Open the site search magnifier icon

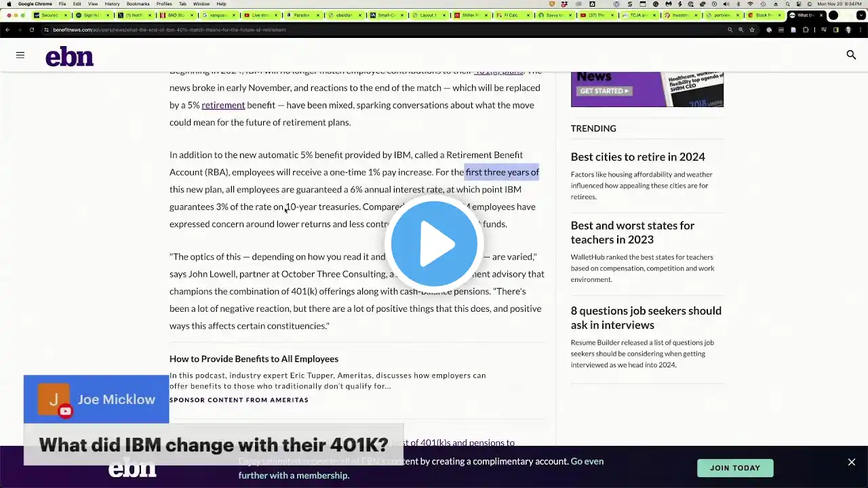(x=851, y=55)
